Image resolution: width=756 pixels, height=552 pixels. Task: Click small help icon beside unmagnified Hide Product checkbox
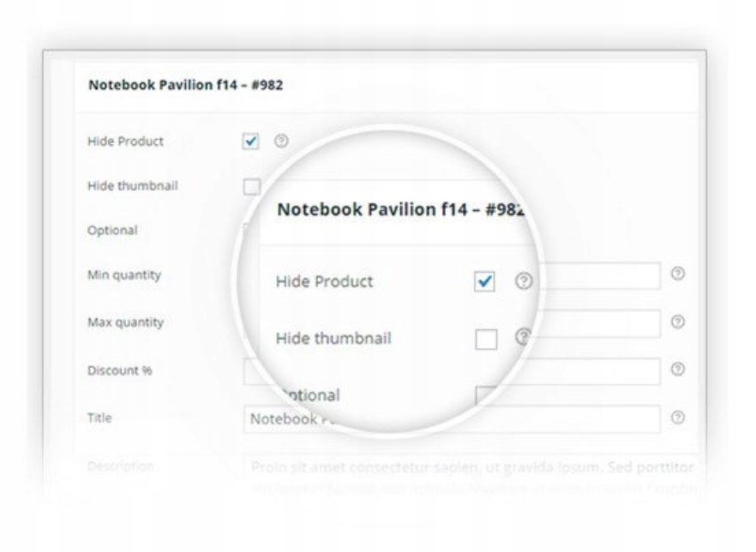pyautogui.click(x=279, y=141)
